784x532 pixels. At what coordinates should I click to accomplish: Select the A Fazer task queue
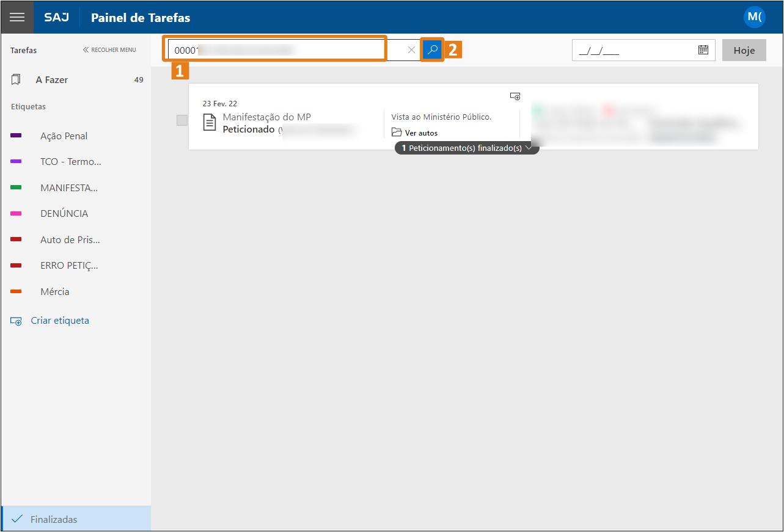pos(52,80)
